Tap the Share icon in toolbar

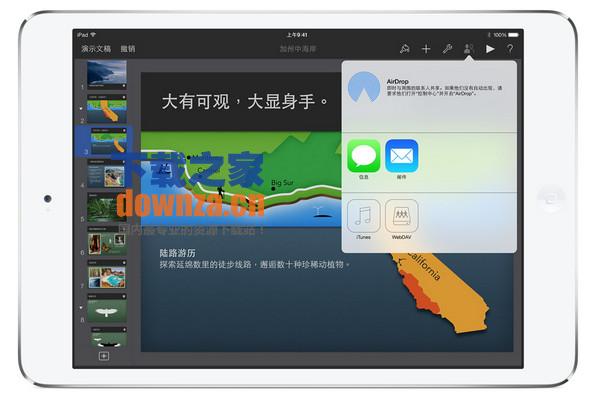468,49
